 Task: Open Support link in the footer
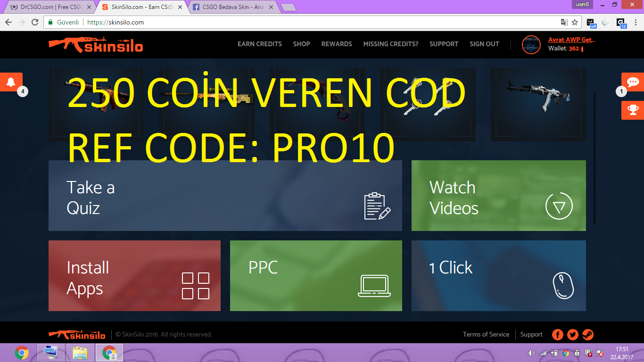point(531,335)
